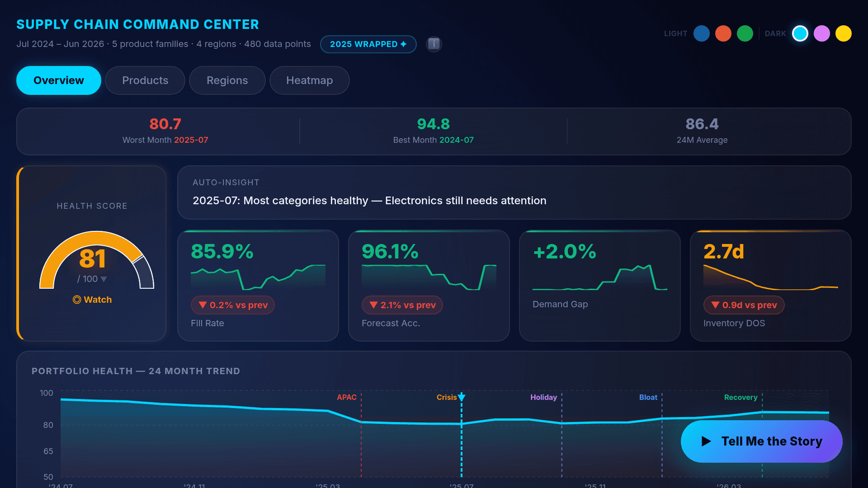Screen dimensions: 868x488
Task: Open the Inventory DOS 2.7d card
Action: (x=771, y=286)
